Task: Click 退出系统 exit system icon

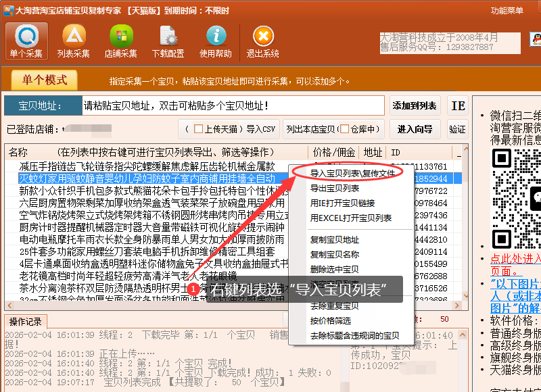Action: pyautogui.click(x=263, y=41)
